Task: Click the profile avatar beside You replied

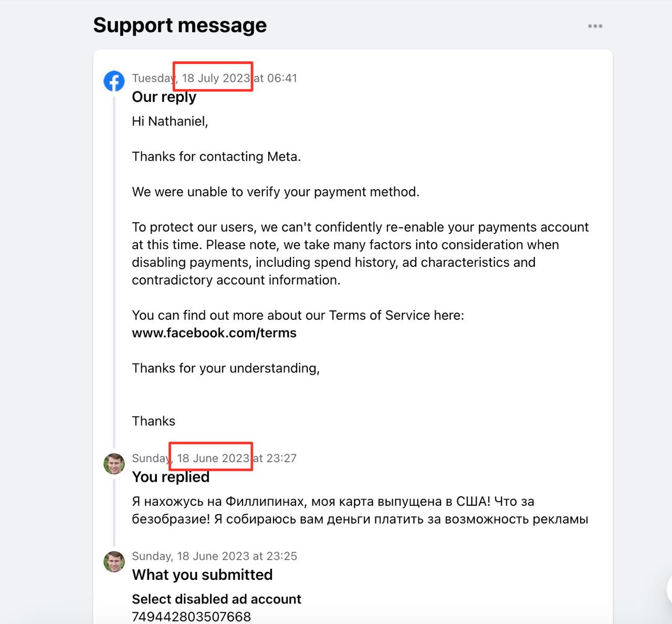Action: coord(114,464)
